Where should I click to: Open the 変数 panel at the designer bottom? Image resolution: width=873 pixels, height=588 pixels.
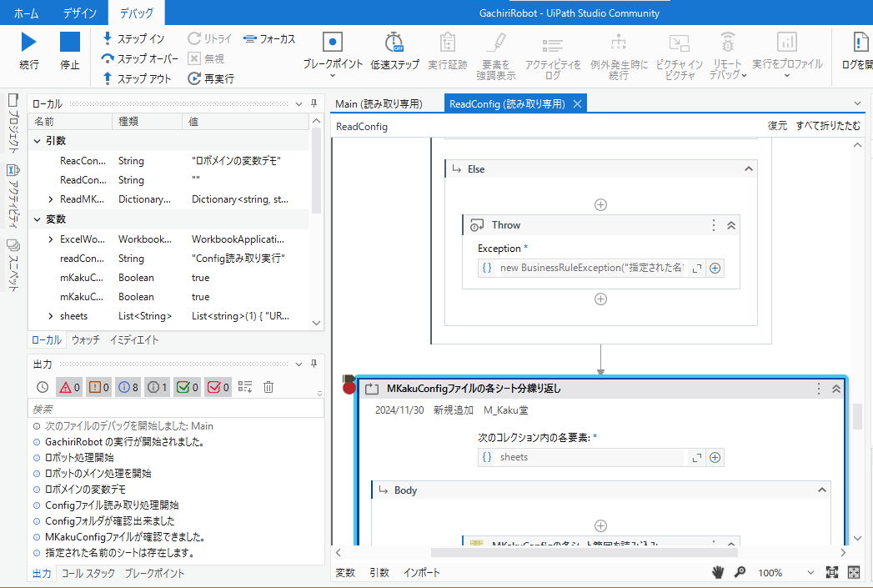[x=345, y=572]
